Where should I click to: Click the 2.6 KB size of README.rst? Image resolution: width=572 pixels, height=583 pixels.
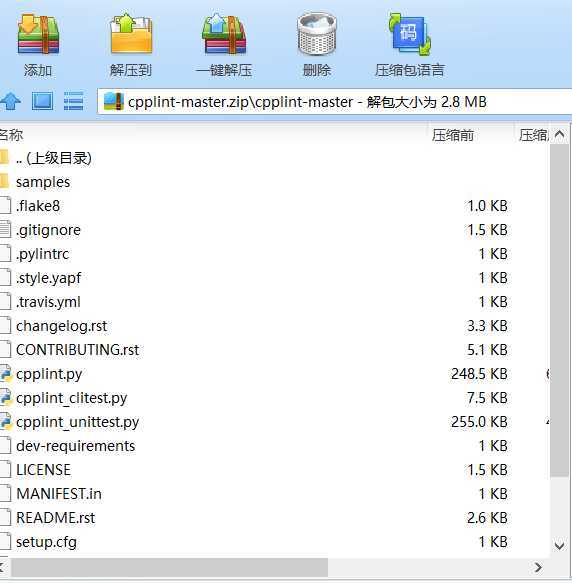(487, 518)
